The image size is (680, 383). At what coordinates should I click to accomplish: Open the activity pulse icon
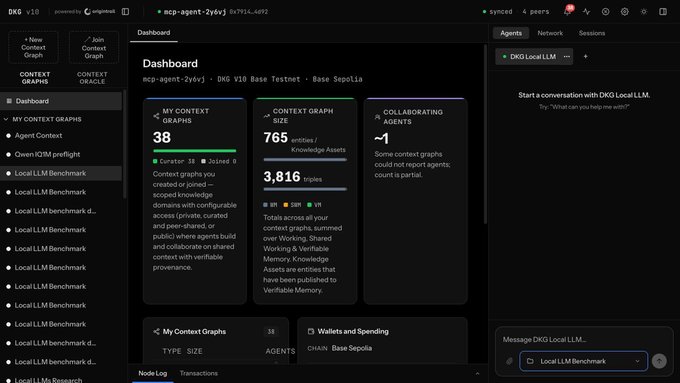coord(586,12)
